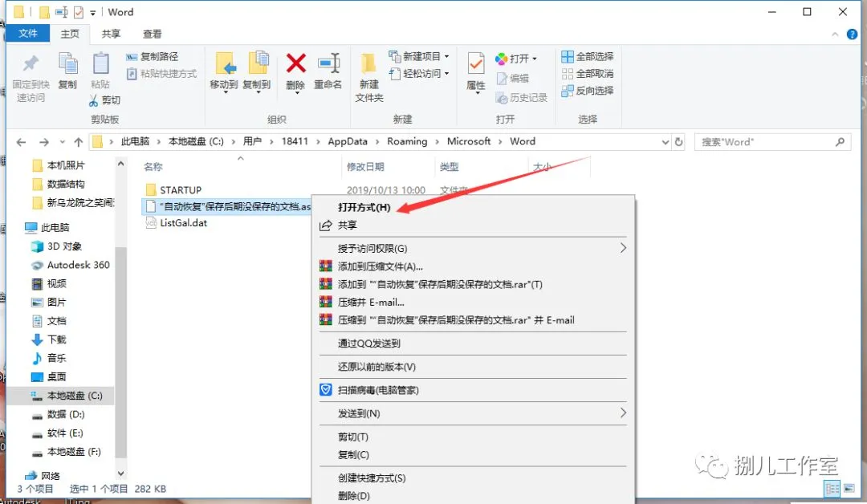Switch to details view icon in status bar

click(x=832, y=489)
